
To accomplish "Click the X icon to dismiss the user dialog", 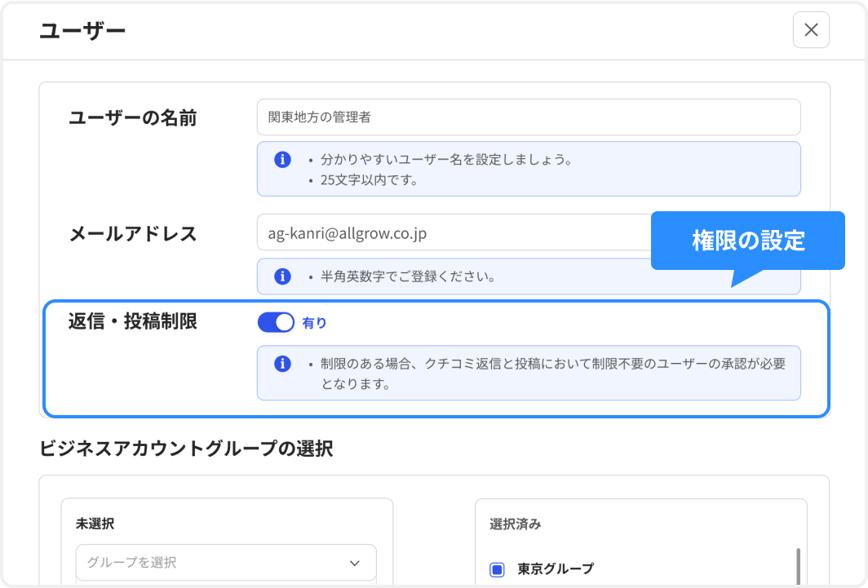I will tap(811, 29).
